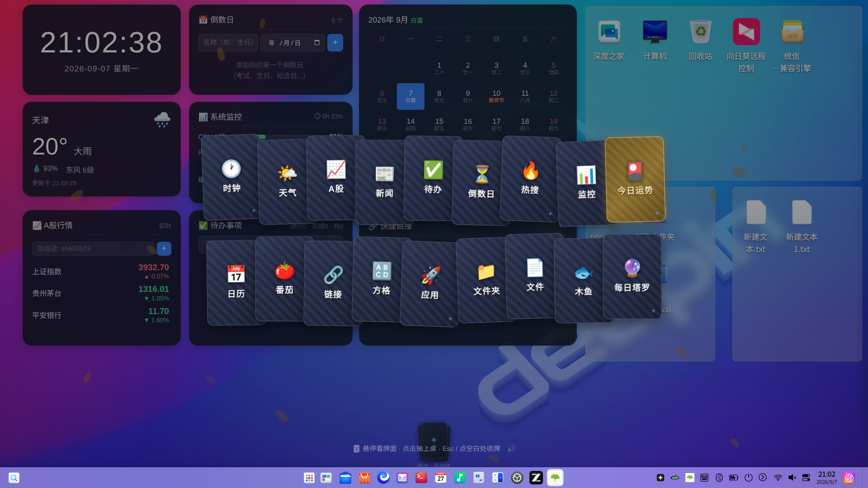This screenshot has height=488, width=868.
Task: Open the 回收站 recycle bin
Action: tap(700, 41)
